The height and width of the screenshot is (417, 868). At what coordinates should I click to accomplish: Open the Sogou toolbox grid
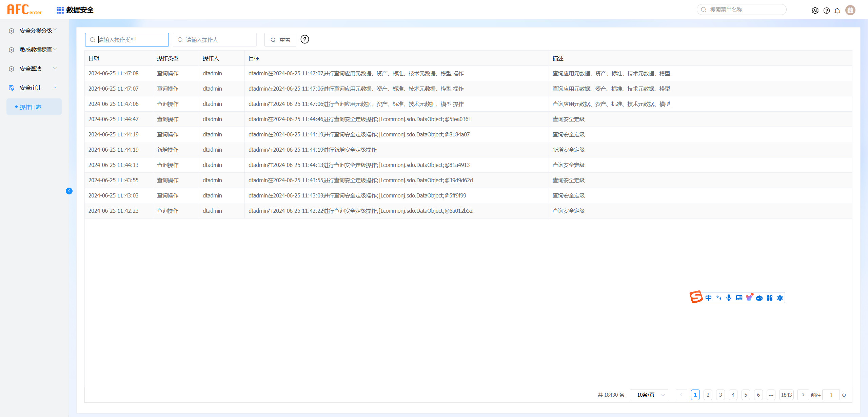770,298
